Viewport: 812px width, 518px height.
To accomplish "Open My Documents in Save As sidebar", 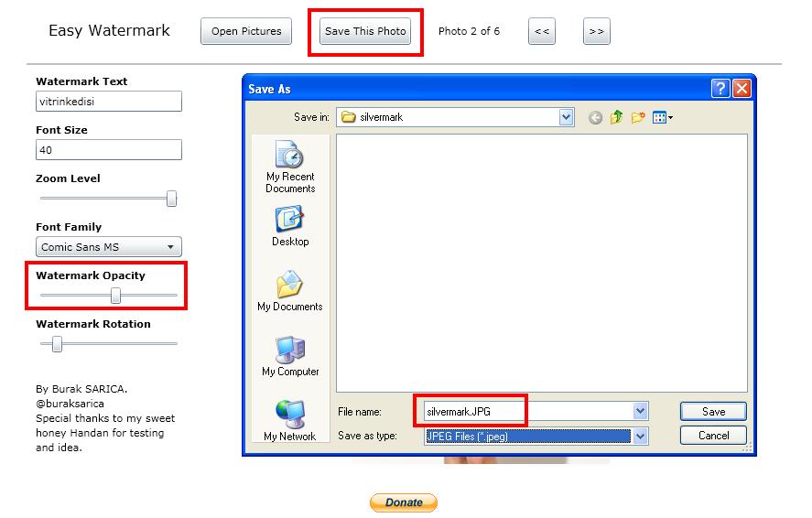I will pos(290,291).
